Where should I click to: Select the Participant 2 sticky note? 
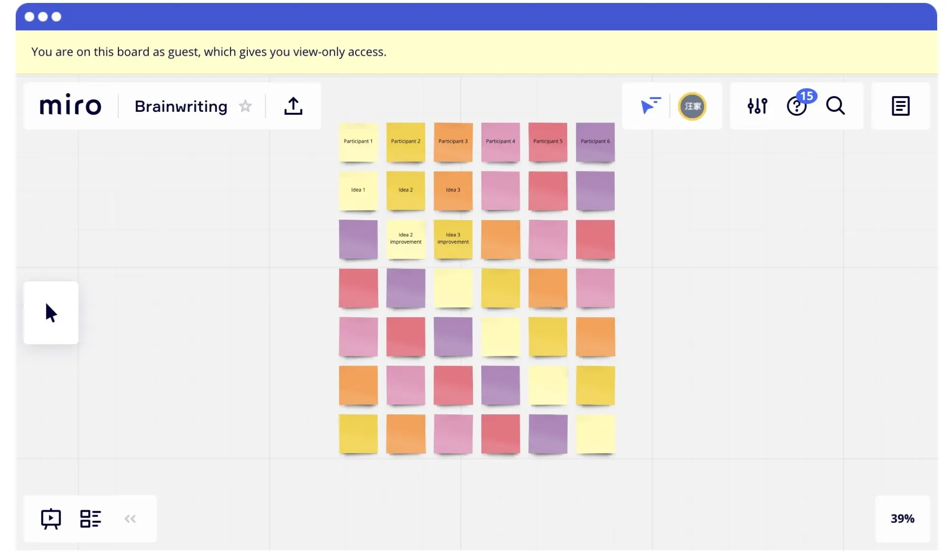point(405,142)
